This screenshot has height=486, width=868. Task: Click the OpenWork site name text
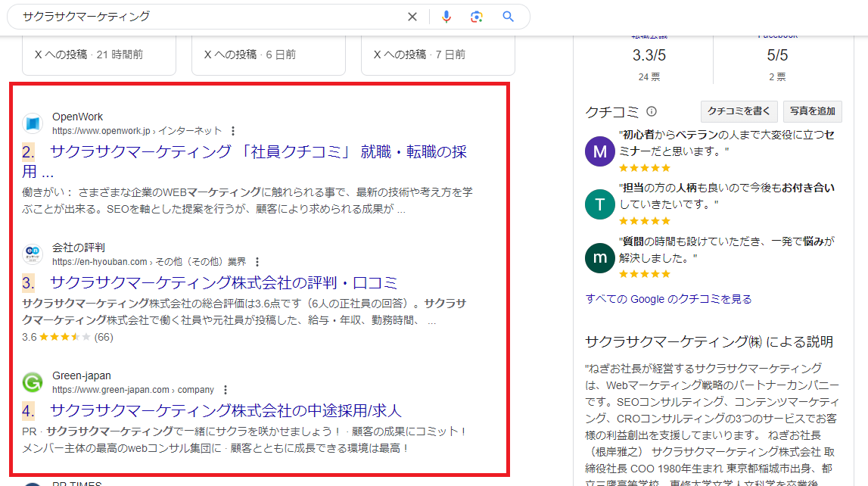tap(77, 117)
